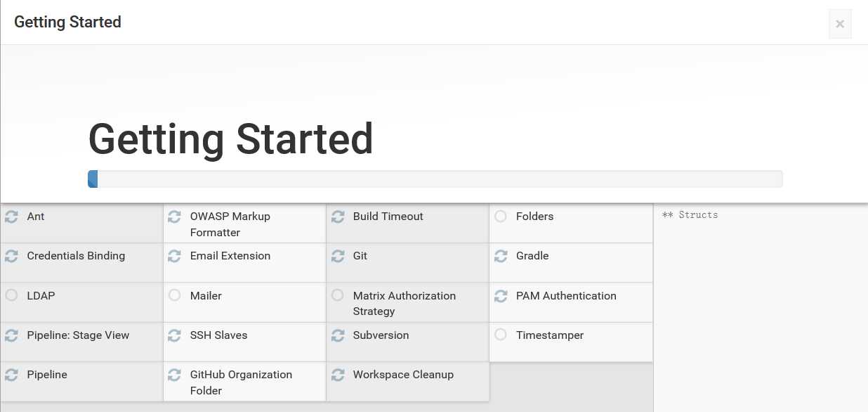Click the installing icon next to Pipeline: Stage View

tap(11, 335)
